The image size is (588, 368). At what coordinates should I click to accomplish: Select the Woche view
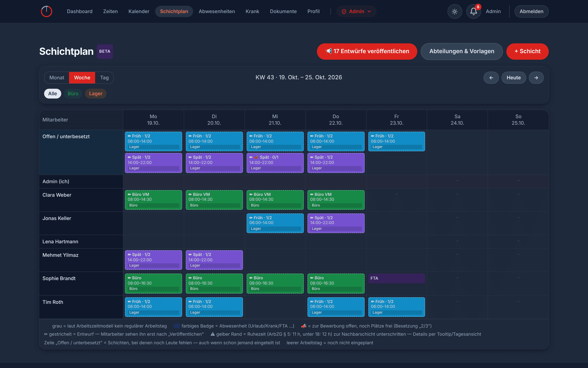click(x=82, y=78)
